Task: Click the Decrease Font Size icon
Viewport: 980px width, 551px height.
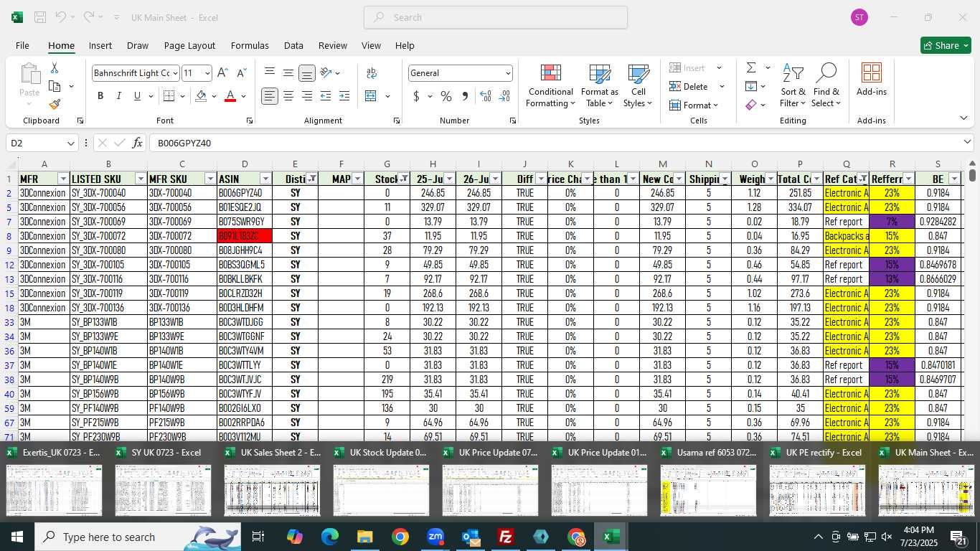Action: [x=241, y=72]
